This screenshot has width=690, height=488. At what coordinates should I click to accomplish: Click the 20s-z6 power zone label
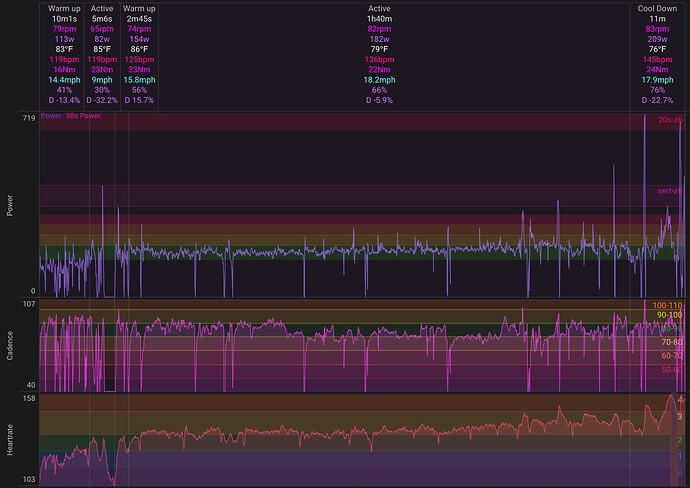tap(670, 120)
